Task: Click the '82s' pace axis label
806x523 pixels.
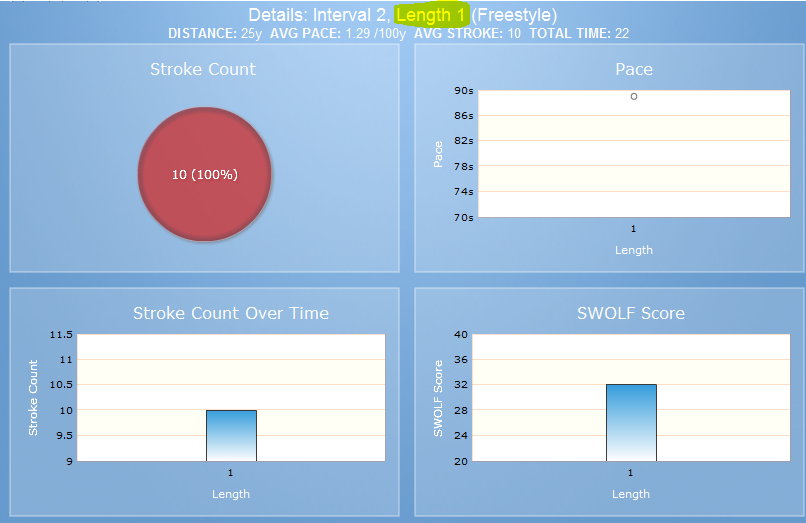Action: [x=464, y=140]
